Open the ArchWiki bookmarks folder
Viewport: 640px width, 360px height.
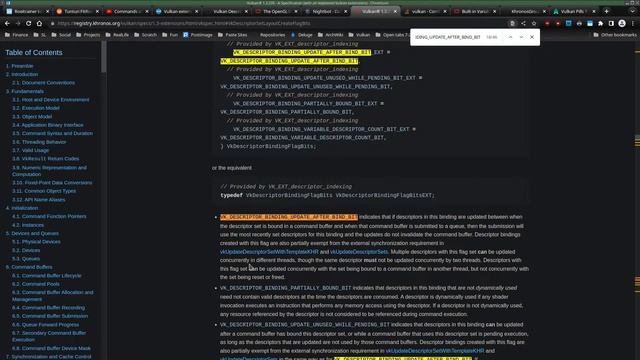pyautogui.click(x=331, y=35)
